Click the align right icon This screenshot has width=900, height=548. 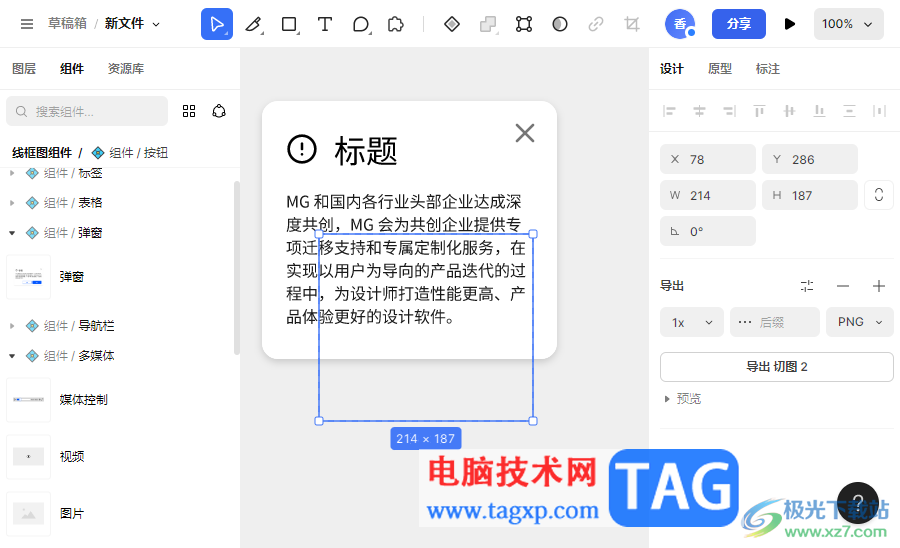[730, 111]
